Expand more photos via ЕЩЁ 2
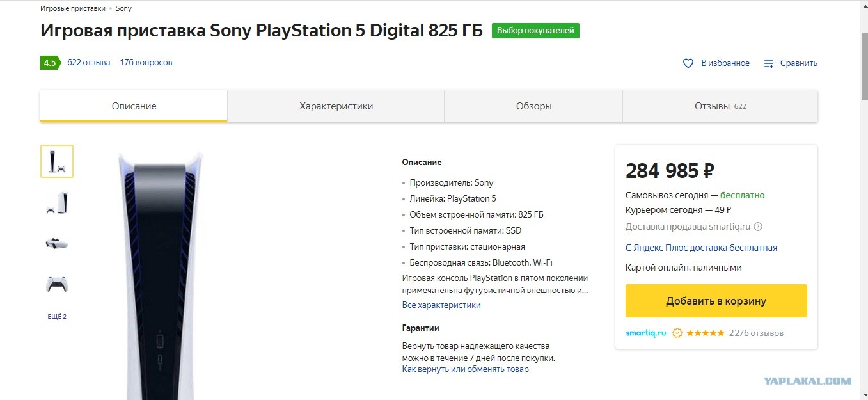Image resolution: width=868 pixels, height=400 pixels. (57, 317)
